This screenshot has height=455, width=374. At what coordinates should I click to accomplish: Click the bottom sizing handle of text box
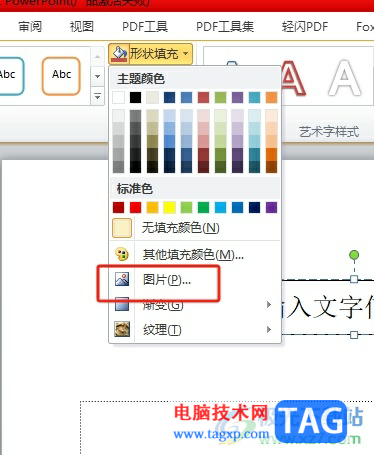pyautogui.click(x=354, y=334)
